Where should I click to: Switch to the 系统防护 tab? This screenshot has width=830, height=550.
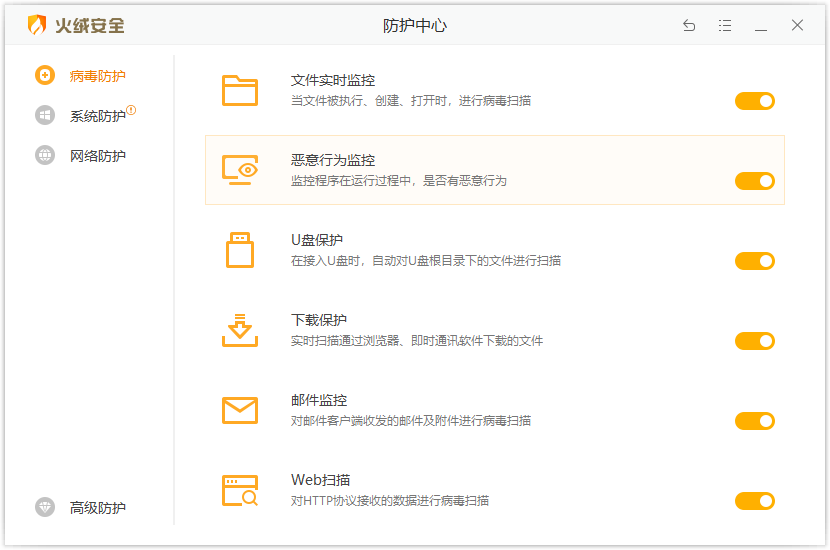(x=97, y=116)
